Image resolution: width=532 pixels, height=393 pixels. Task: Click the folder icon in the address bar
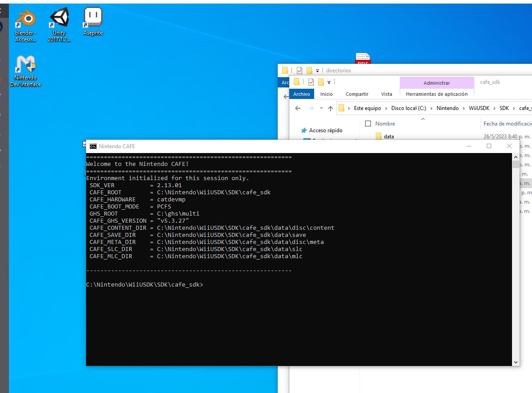coord(342,108)
